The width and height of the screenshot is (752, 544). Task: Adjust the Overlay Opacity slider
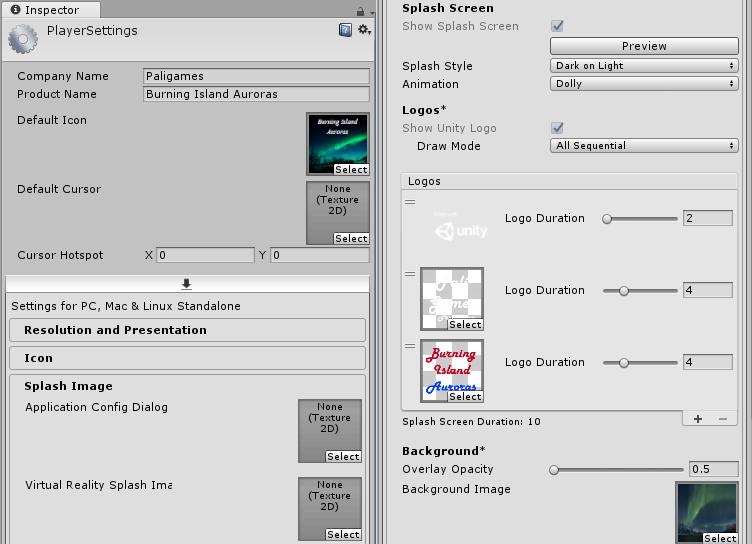pyautogui.click(x=616, y=470)
